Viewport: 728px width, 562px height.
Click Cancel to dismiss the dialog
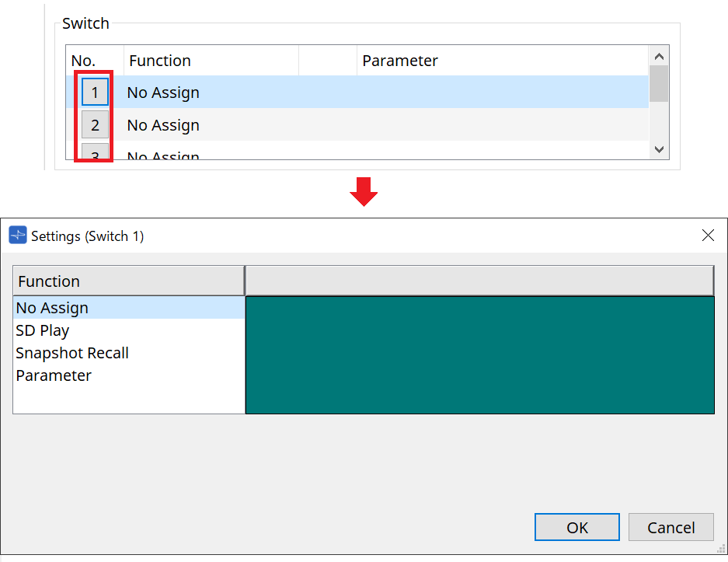tap(671, 528)
